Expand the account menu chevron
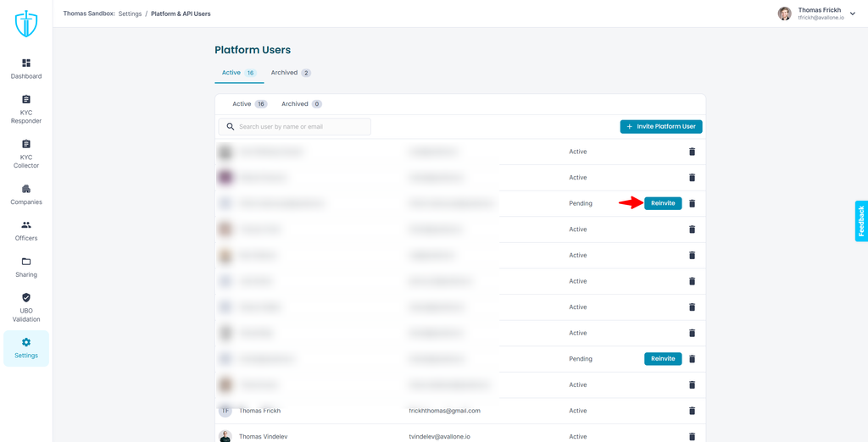Viewport: 868px width, 442px height. 853,14
